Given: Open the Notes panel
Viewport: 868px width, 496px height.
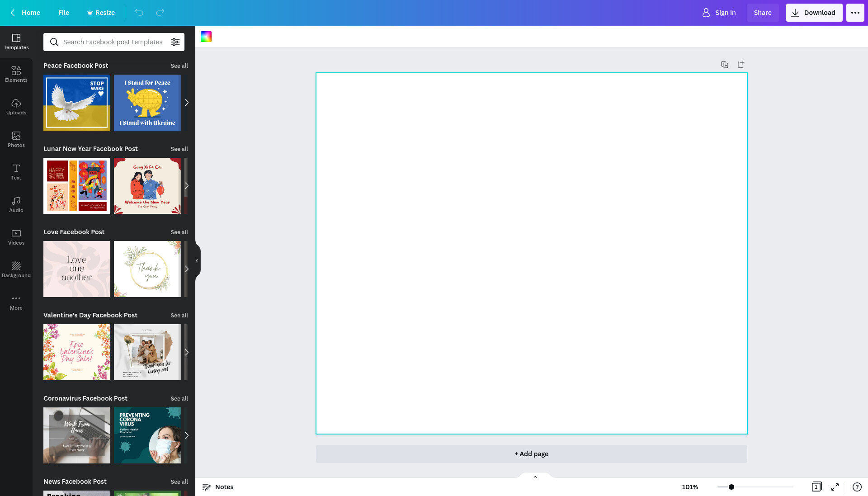Looking at the screenshot, I should tap(218, 487).
